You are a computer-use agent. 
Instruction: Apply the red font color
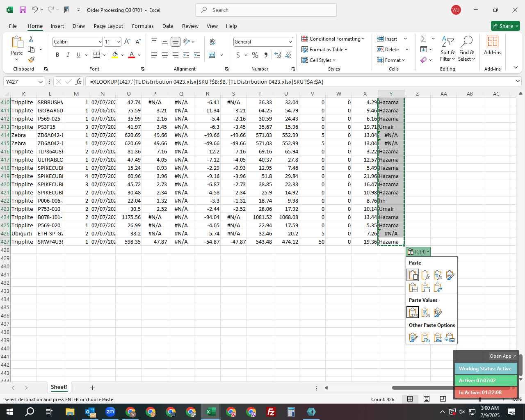[x=132, y=55]
